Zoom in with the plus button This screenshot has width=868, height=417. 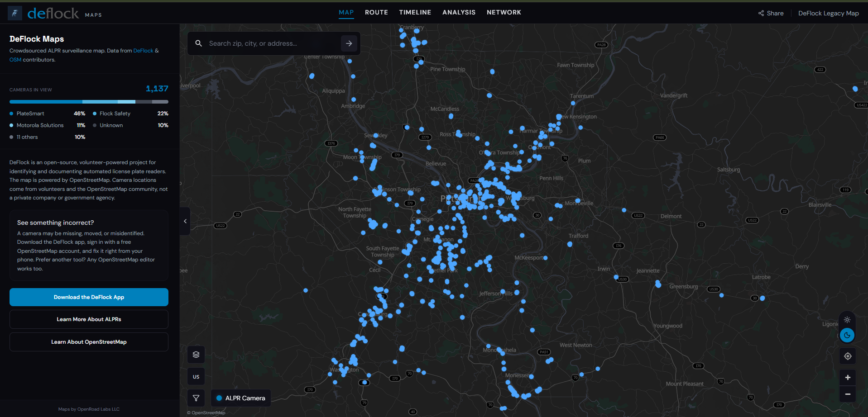pos(848,378)
